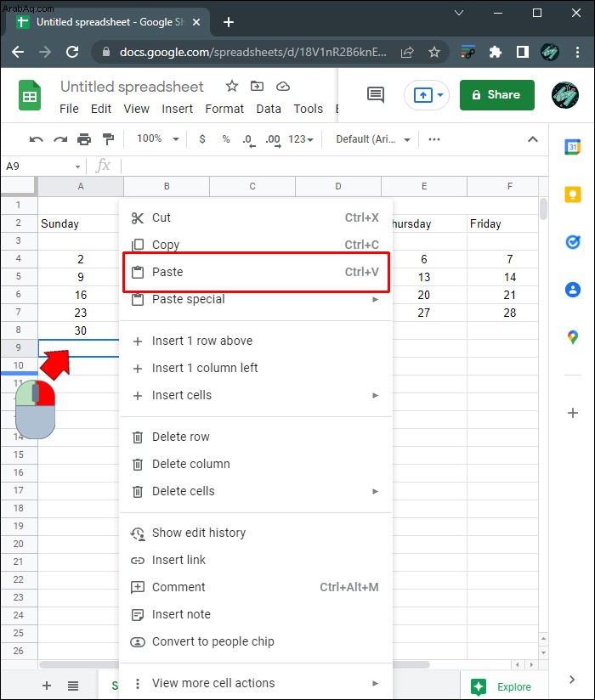This screenshot has width=595, height=700.
Task: Expand View more cell actions submenu
Action: coord(256,683)
